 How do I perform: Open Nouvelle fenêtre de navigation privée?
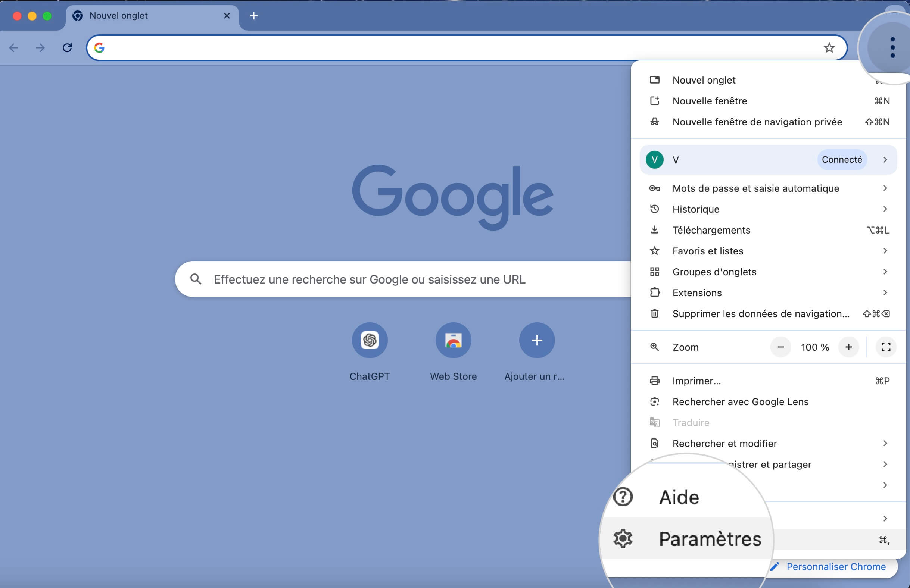coord(768,122)
